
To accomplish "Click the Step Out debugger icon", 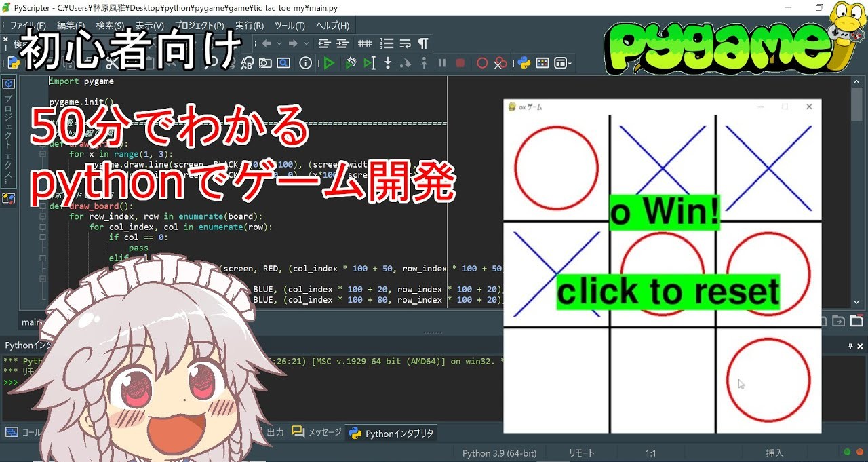I will pos(424,63).
